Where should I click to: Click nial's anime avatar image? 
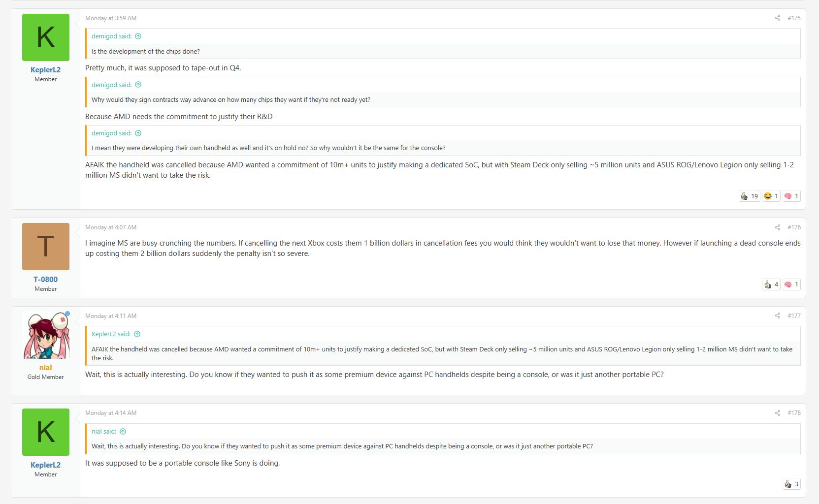point(46,335)
